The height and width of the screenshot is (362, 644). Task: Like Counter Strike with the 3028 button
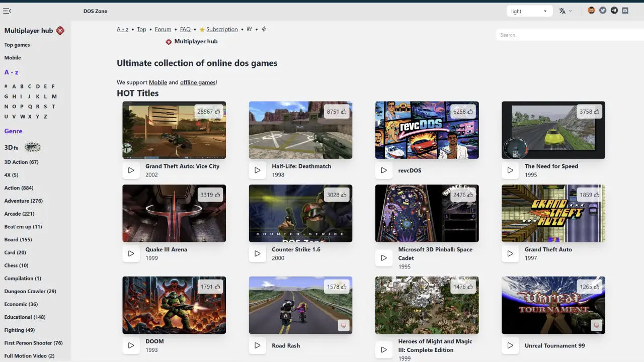pyautogui.click(x=337, y=195)
